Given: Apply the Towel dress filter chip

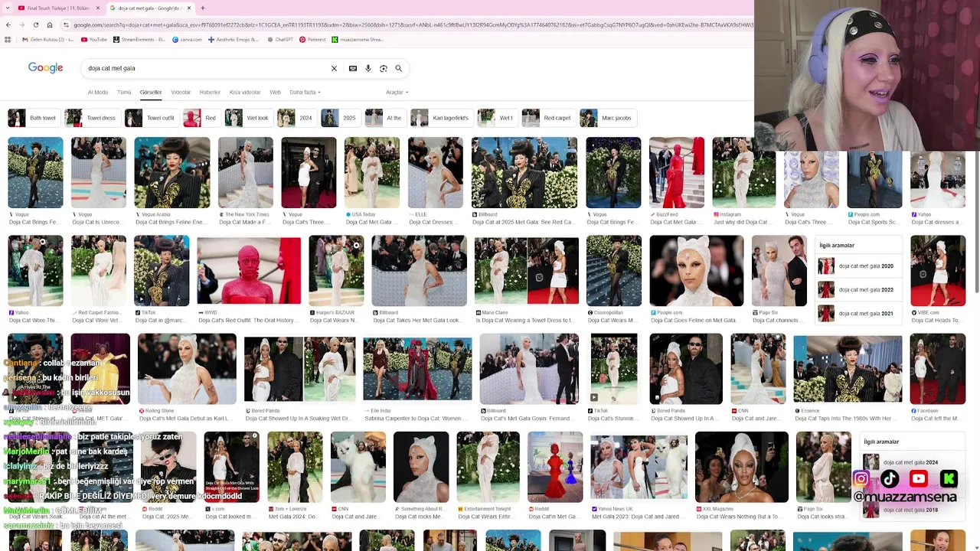Looking at the screenshot, I should pyautogui.click(x=91, y=118).
